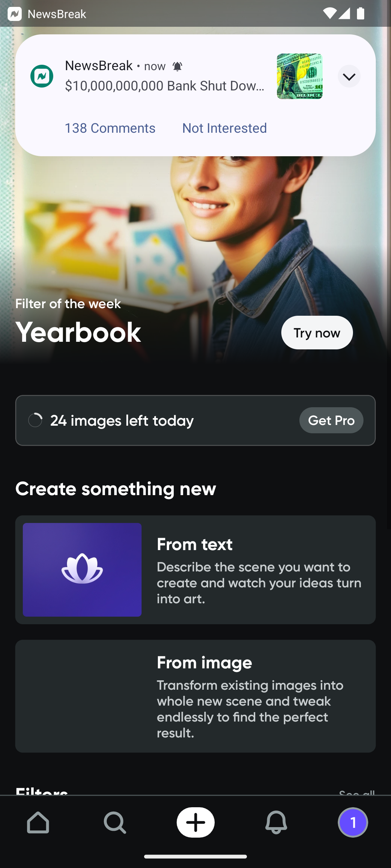This screenshot has width=391, height=868.
Task: Tap the dollar bill notification thumbnail
Action: [300, 76]
